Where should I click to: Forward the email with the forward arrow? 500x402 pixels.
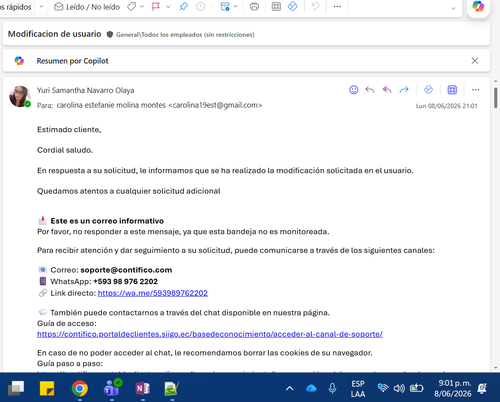tap(404, 90)
